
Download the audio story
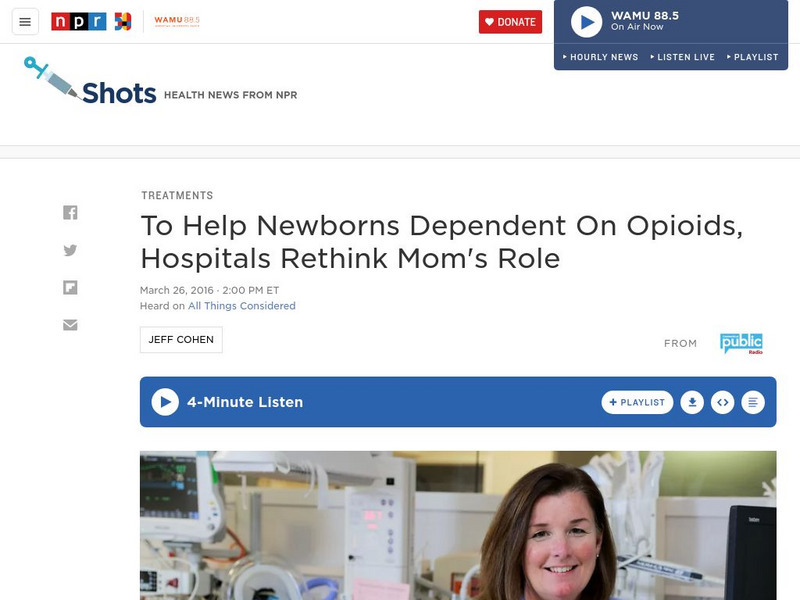point(692,403)
